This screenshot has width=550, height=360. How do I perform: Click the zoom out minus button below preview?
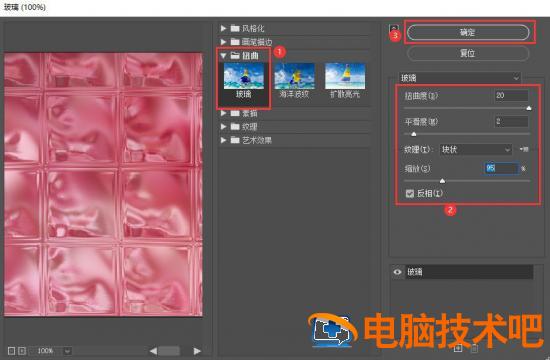click(x=11, y=351)
